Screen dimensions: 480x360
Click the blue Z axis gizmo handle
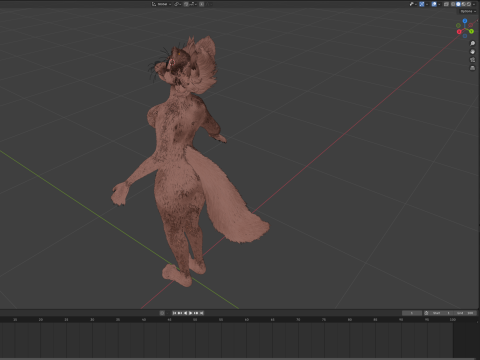(x=465, y=21)
